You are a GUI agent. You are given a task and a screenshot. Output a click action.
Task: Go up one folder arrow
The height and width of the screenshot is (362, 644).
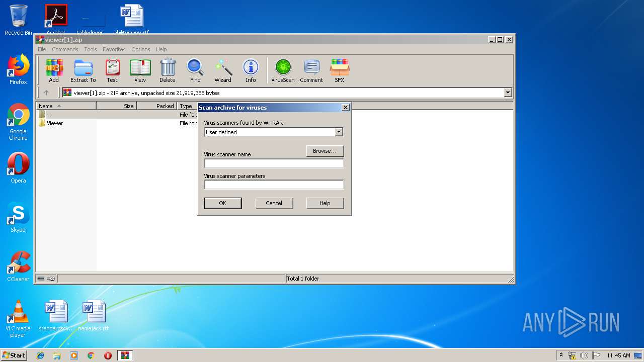click(x=46, y=93)
